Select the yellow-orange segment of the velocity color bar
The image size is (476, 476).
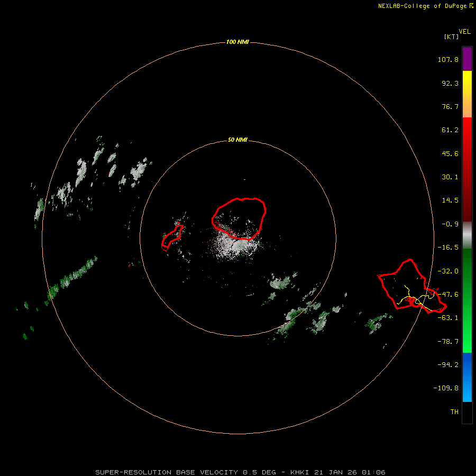(467, 94)
